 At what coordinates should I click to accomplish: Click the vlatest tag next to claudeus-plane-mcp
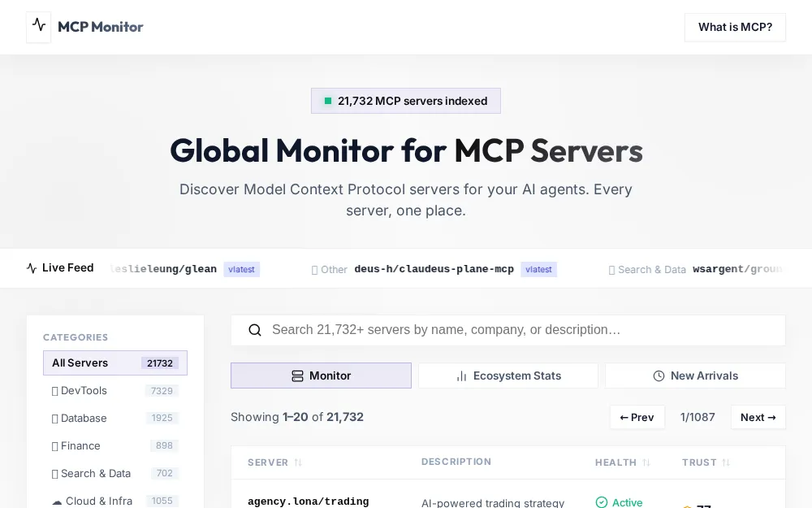tap(538, 269)
